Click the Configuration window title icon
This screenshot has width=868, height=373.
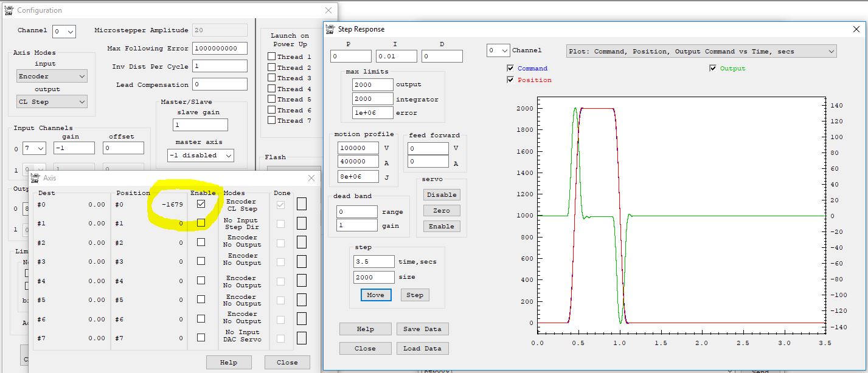(x=9, y=10)
